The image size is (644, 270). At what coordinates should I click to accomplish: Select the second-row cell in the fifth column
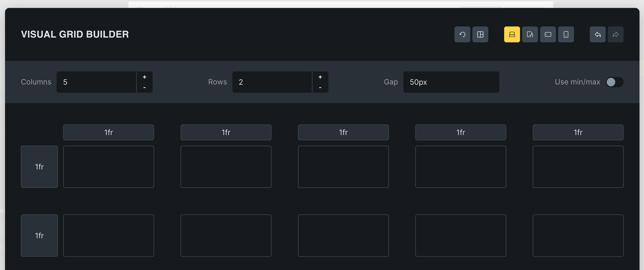point(578,236)
